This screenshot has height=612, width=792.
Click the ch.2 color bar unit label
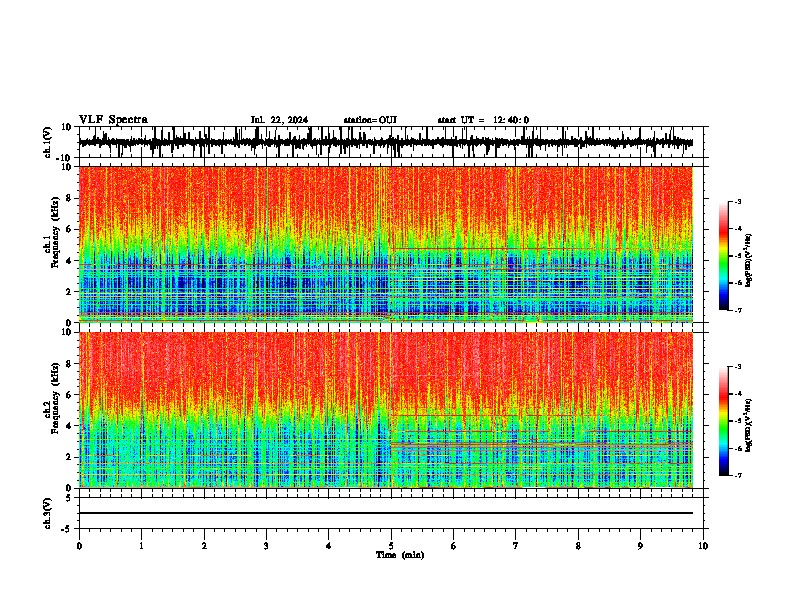click(749, 425)
